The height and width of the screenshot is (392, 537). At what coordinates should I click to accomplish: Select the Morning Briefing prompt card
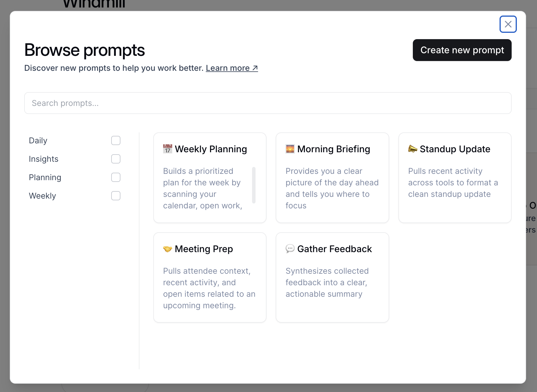click(x=332, y=178)
